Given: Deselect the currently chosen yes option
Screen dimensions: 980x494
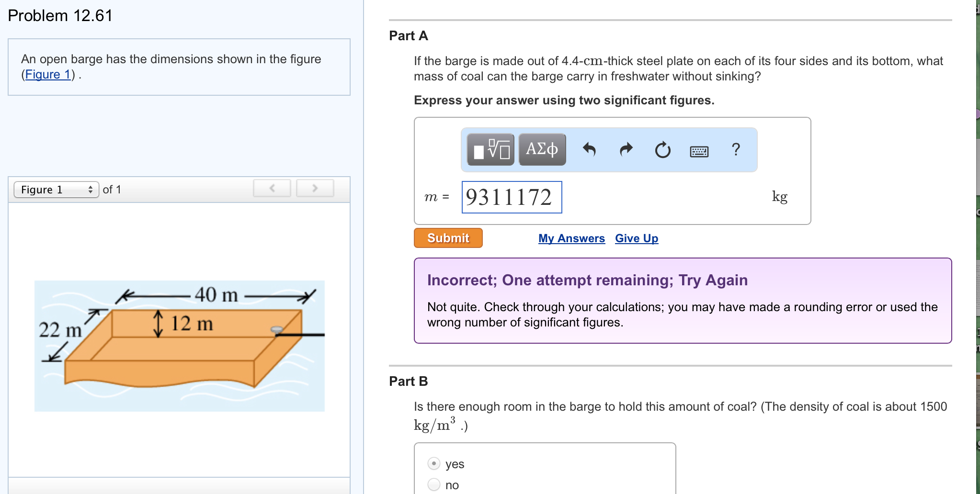Looking at the screenshot, I should point(433,463).
